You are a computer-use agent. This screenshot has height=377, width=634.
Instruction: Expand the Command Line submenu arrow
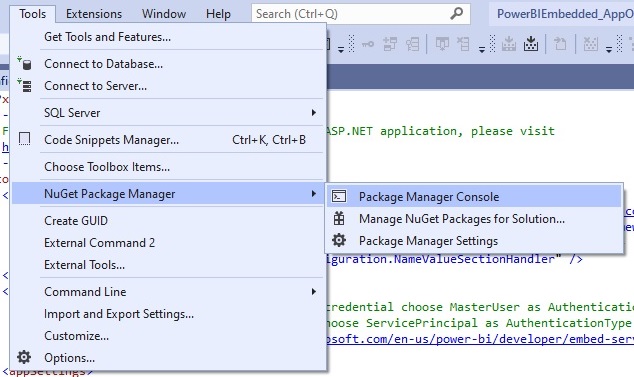click(314, 292)
